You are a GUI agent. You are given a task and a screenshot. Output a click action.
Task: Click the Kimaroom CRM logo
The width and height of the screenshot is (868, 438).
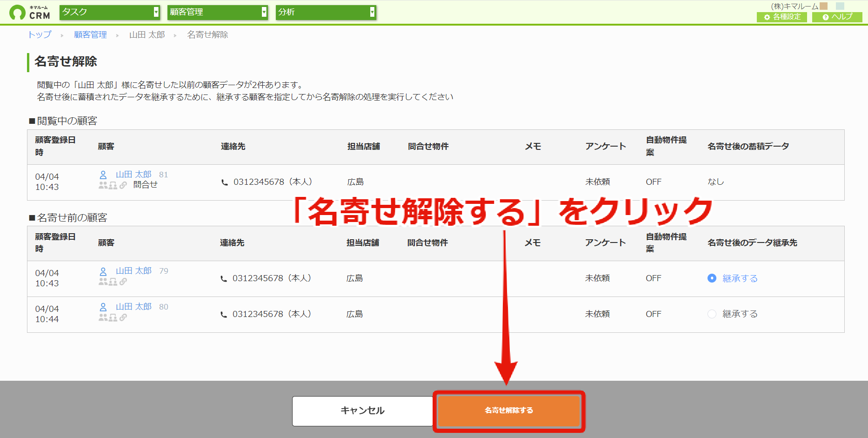click(x=30, y=13)
